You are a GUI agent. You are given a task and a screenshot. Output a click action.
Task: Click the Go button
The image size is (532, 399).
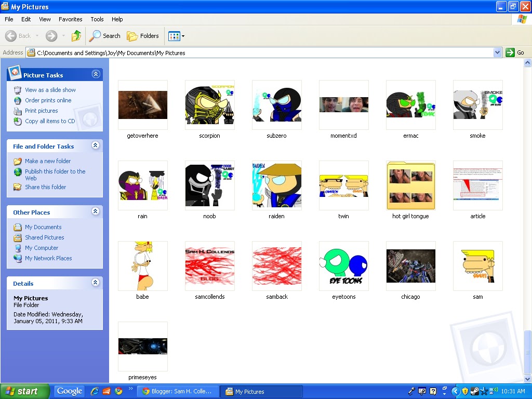[515, 52]
